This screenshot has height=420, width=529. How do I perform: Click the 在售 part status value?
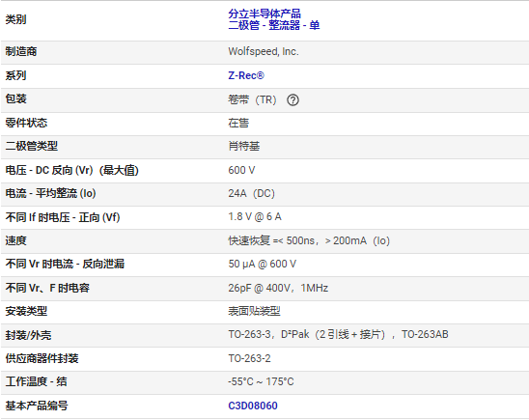click(238, 123)
